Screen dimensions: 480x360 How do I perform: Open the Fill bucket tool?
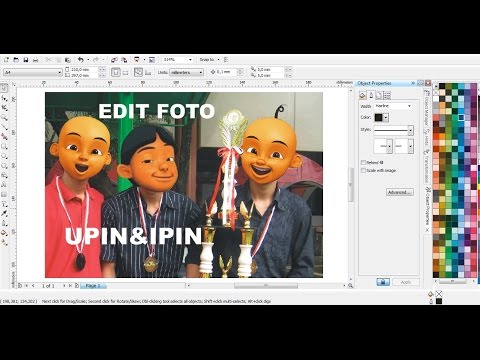pyautogui.click(x=4, y=233)
